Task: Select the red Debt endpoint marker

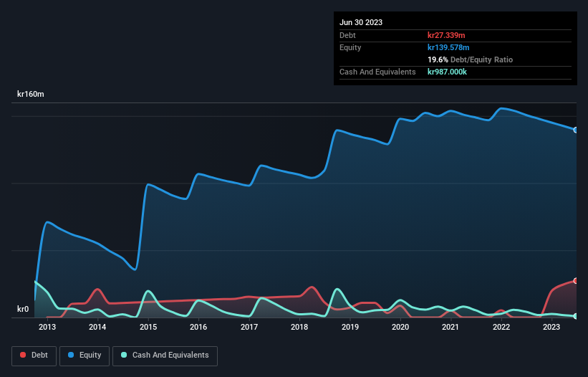Action: tap(576, 280)
